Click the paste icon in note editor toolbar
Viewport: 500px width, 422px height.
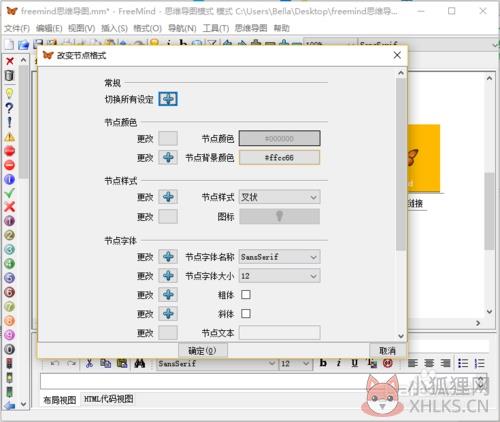click(x=122, y=363)
